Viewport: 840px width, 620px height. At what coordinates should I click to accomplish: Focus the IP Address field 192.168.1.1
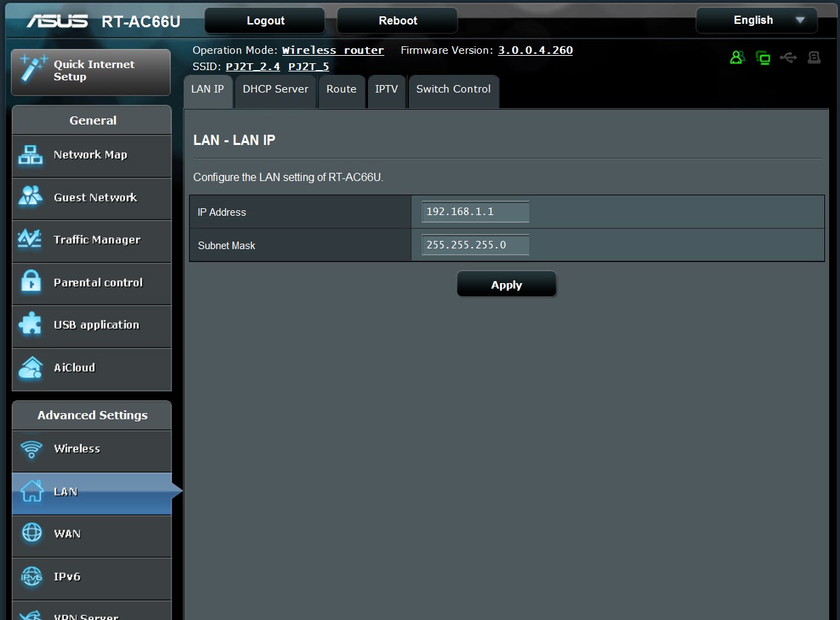point(475,212)
